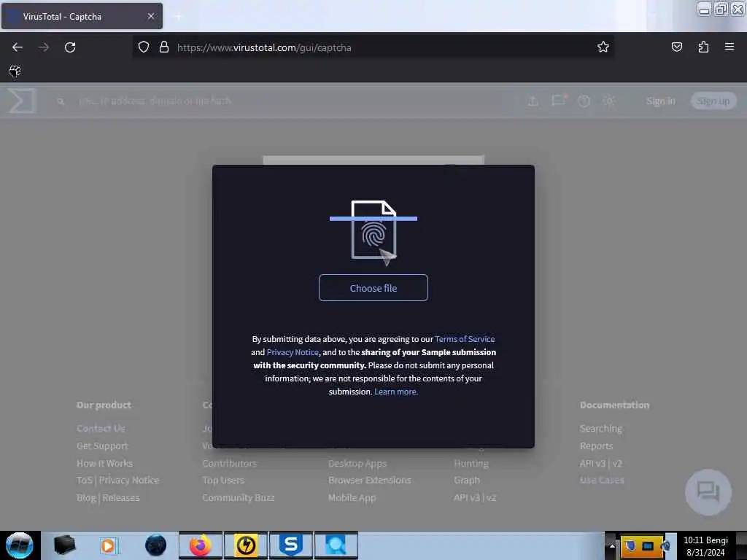The width and height of the screenshot is (747, 560).
Task: Open the notifications chat icon in header
Action: click(x=559, y=101)
